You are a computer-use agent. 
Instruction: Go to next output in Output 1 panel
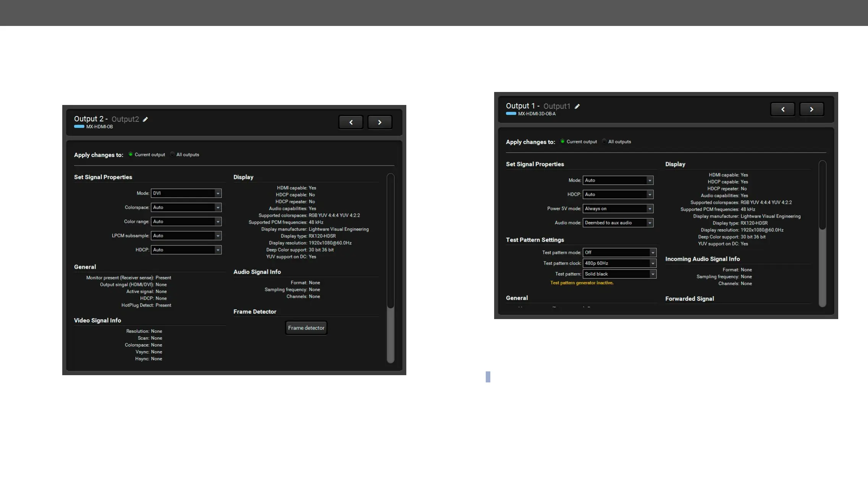pyautogui.click(x=811, y=110)
